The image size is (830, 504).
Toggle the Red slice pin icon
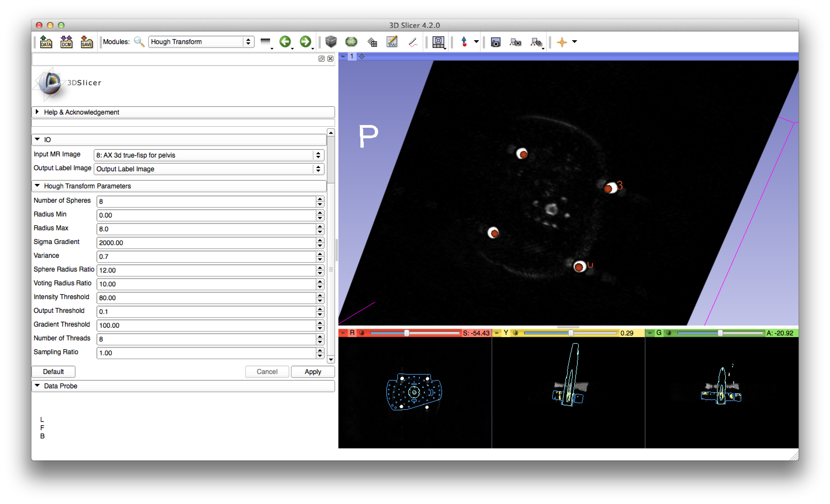(x=343, y=333)
